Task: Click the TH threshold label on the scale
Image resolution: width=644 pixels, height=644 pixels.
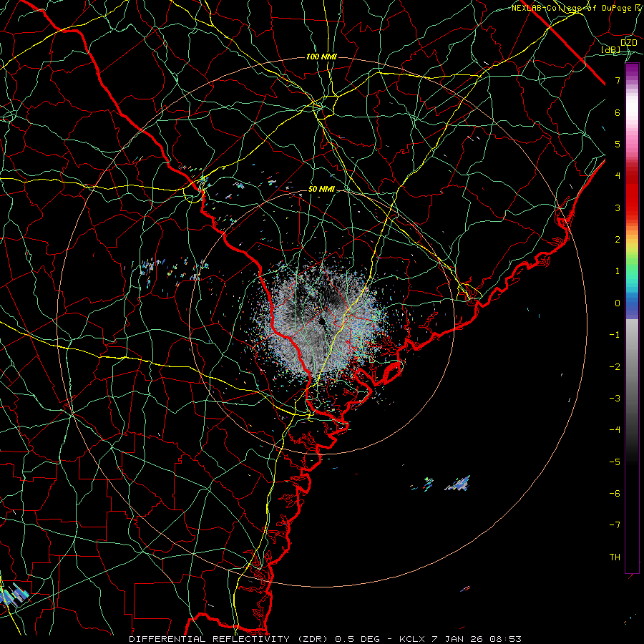Action: click(615, 557)
